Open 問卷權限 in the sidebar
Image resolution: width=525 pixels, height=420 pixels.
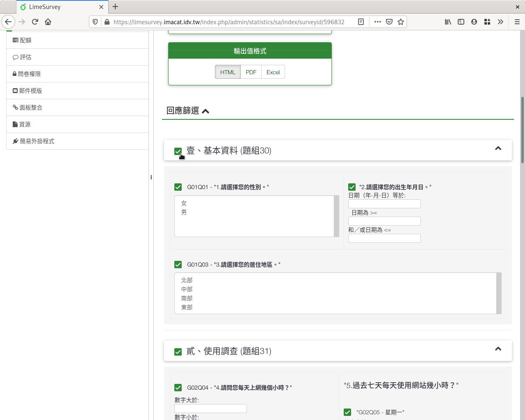point(78,74)
